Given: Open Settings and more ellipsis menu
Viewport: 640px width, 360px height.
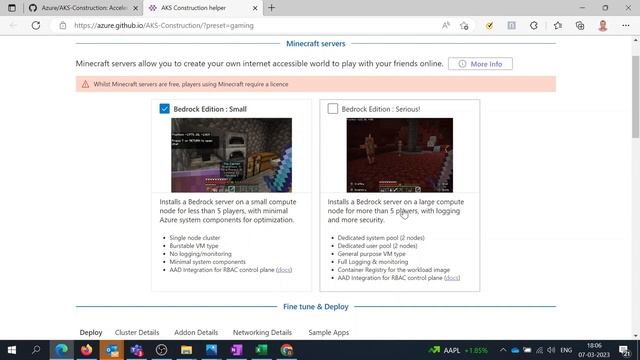Looking at the screenshot, I should coord(626,26).
